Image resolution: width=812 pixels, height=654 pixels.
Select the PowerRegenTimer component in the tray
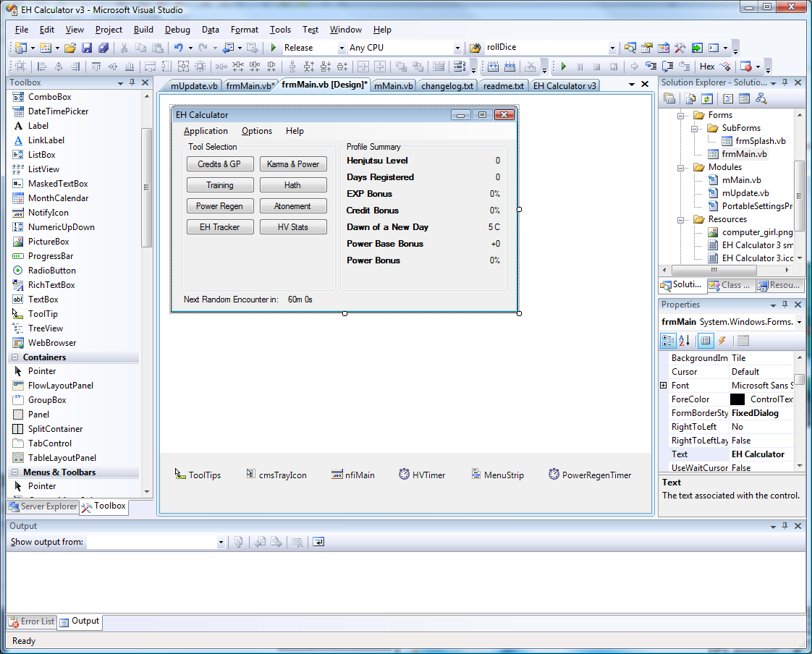[590, 475]
